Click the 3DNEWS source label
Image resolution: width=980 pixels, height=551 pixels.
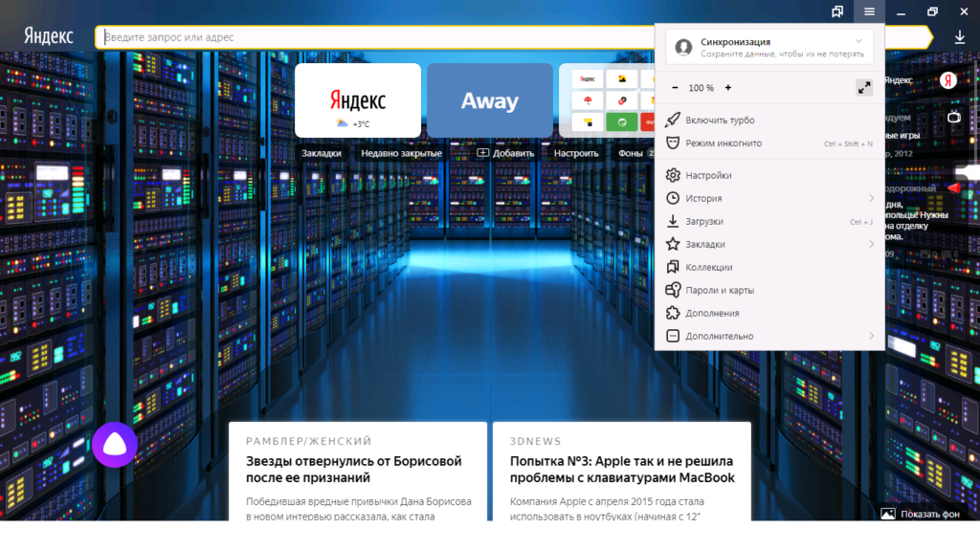pyautogui.click(x=536, y=441)
